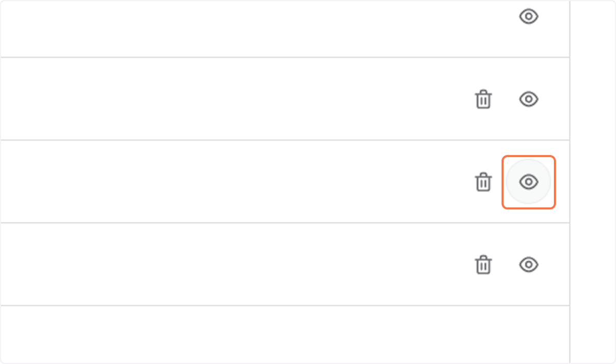Click the eye icon in the fourth row
Image resolution: width=616 pixels, height=364 pixels.
(x=528, y=264)
